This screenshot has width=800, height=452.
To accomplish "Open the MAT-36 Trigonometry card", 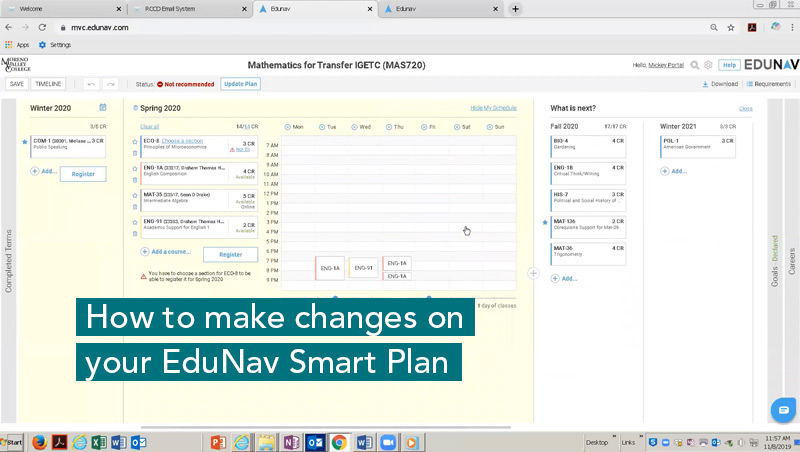I will (x=588, y=254).
